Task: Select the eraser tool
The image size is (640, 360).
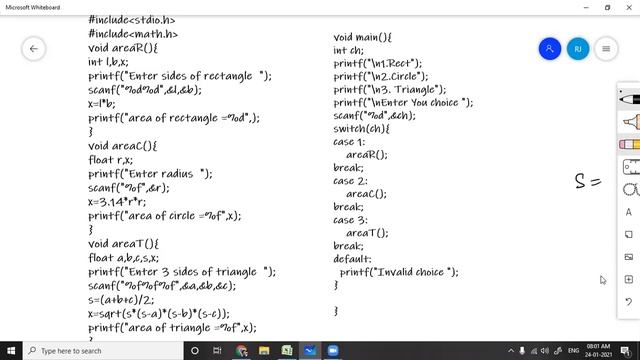Action: pyautogui.click(x=629, y=144)
